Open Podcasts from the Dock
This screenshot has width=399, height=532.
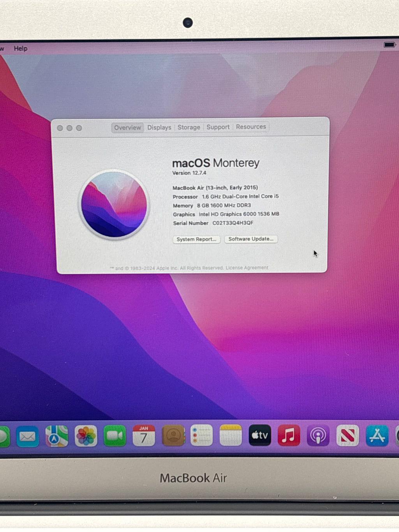tap(318, 436)
